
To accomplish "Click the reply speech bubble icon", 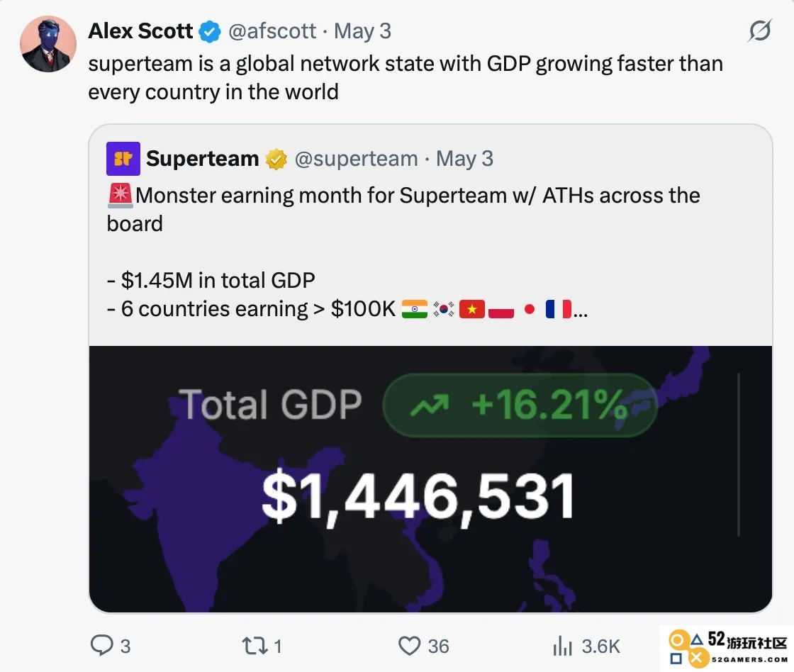I will pyautogui.click(x=102, y=646).
